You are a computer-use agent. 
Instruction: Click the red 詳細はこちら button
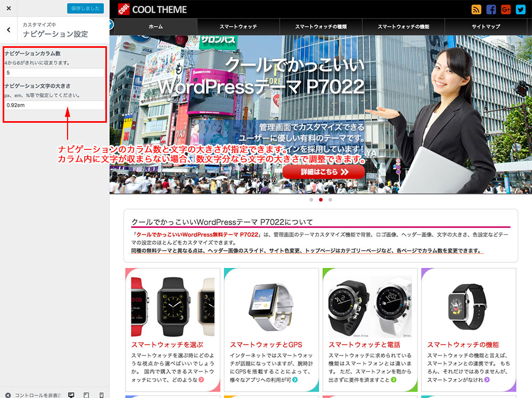[x=323, y=172]
